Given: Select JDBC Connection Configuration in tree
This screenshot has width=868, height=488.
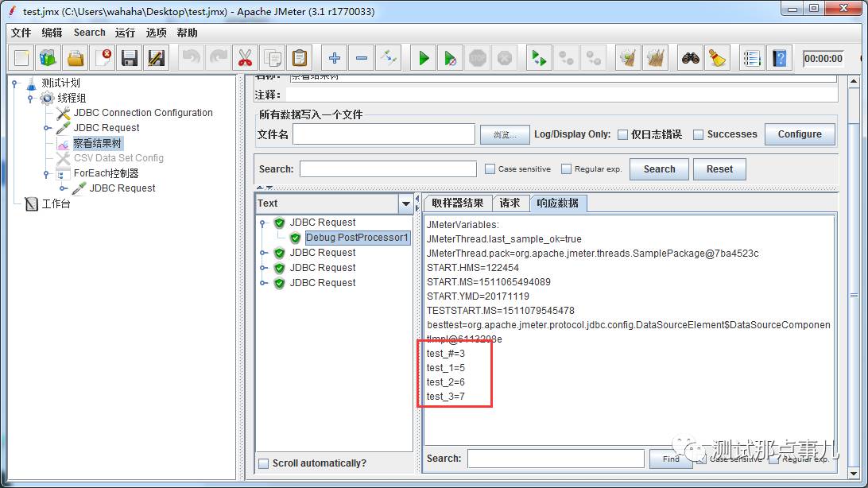Looking at the screenshot, I should click(143, 113).
